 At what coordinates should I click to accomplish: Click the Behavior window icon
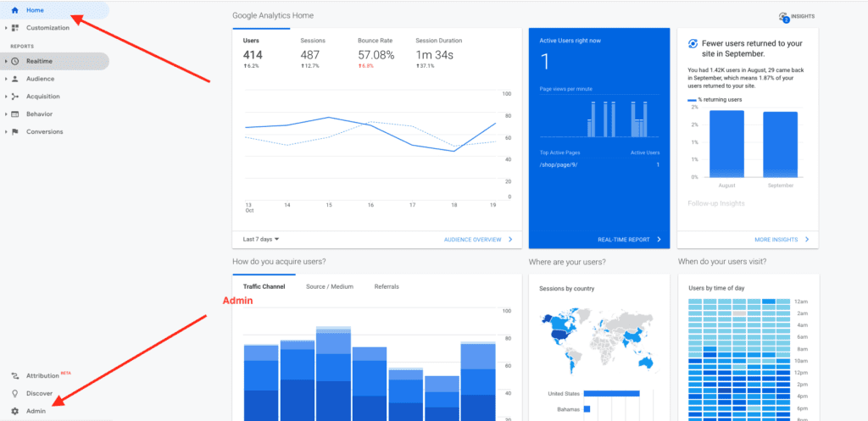(x=15, y=114)
